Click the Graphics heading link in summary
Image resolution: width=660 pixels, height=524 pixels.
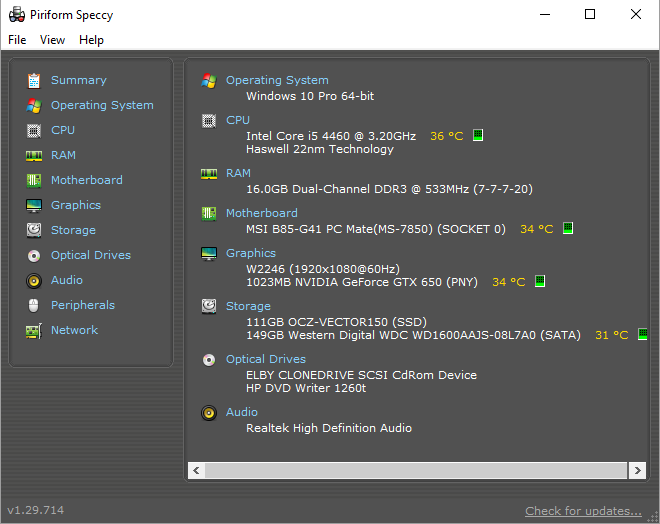[x=251, y=253]
